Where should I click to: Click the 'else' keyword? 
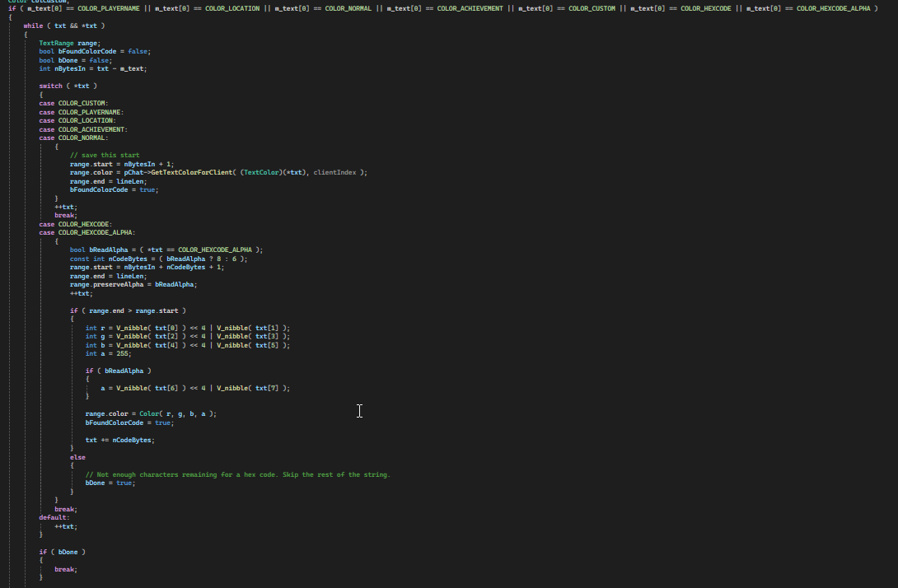[78, 457]
